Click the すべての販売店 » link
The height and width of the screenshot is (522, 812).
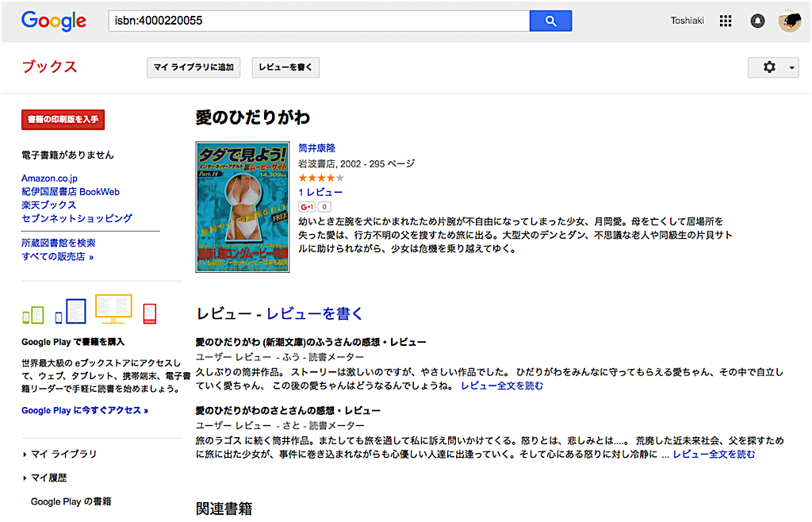pyautogui.click(x=57, y=256)
